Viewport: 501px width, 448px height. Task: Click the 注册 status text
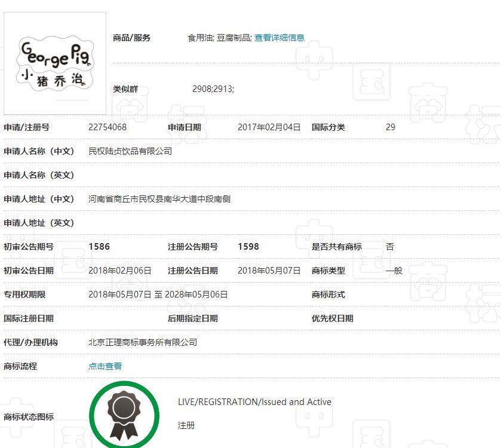click(186, 425)
